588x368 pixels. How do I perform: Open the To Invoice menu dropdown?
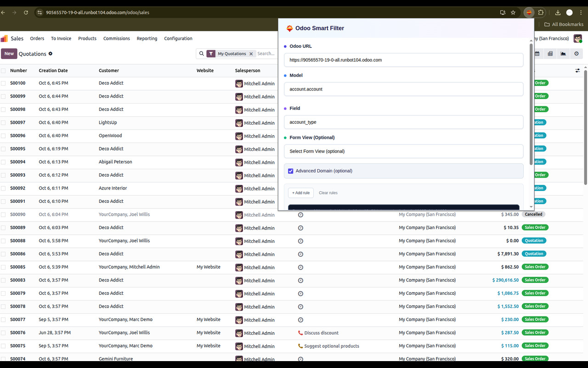click(61, 39)
